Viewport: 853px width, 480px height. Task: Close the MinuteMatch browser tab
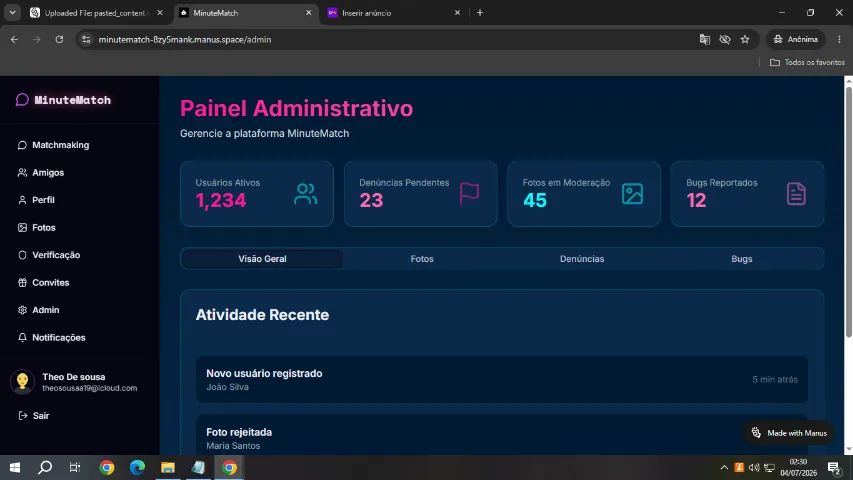click(308, 13)
